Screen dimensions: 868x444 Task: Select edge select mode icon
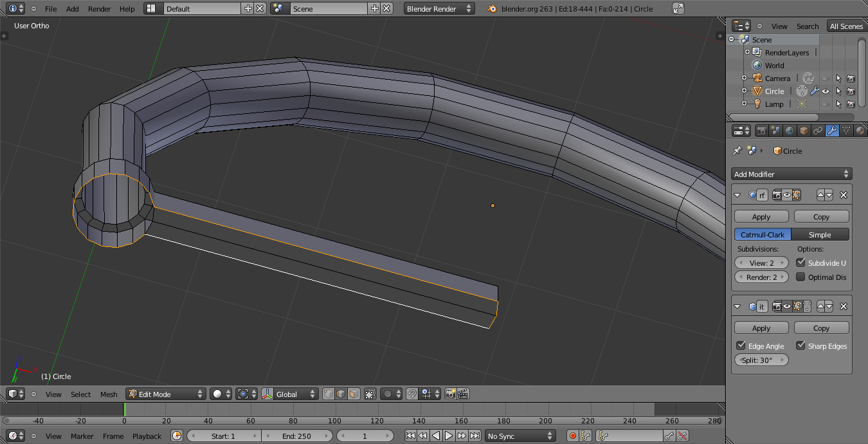tap(341, 394)
